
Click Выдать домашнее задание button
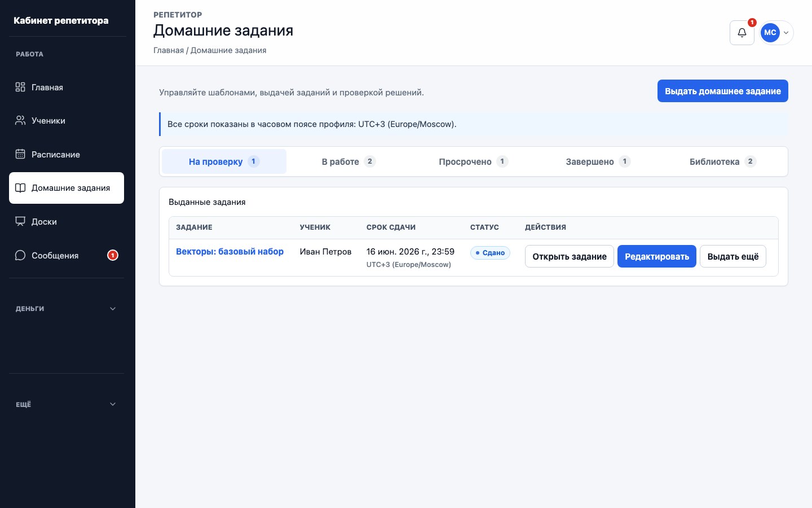[x=723, y=91]
